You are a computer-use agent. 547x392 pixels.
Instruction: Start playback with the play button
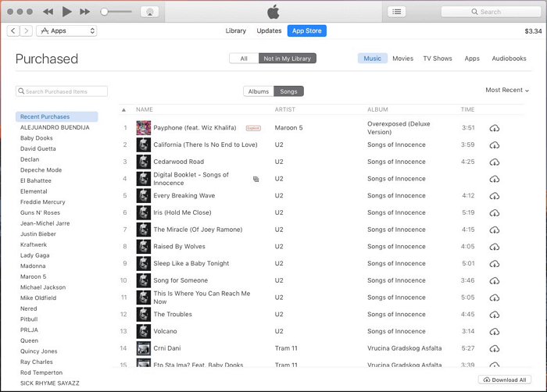coord(66,12)
